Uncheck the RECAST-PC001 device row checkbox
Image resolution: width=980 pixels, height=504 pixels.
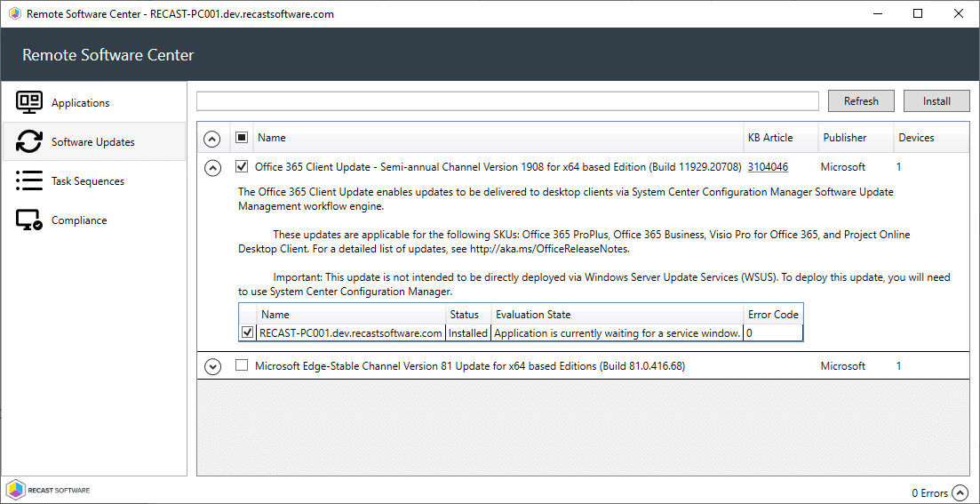[248, 333]
